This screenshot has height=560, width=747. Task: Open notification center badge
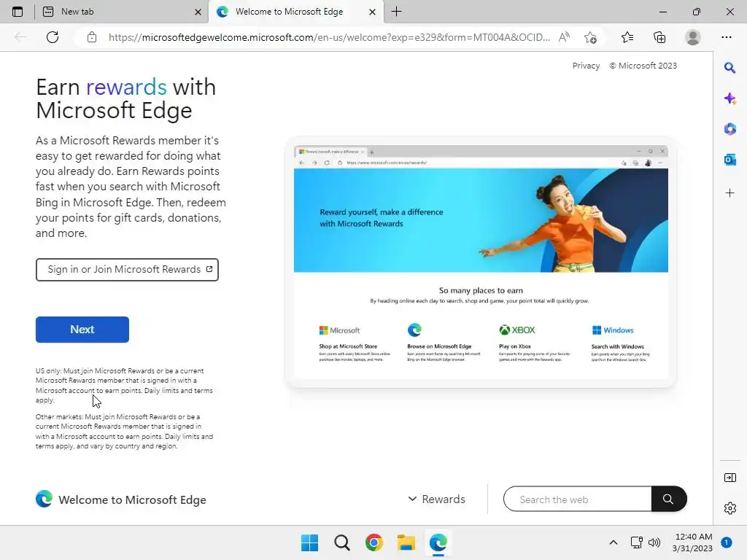727,542
